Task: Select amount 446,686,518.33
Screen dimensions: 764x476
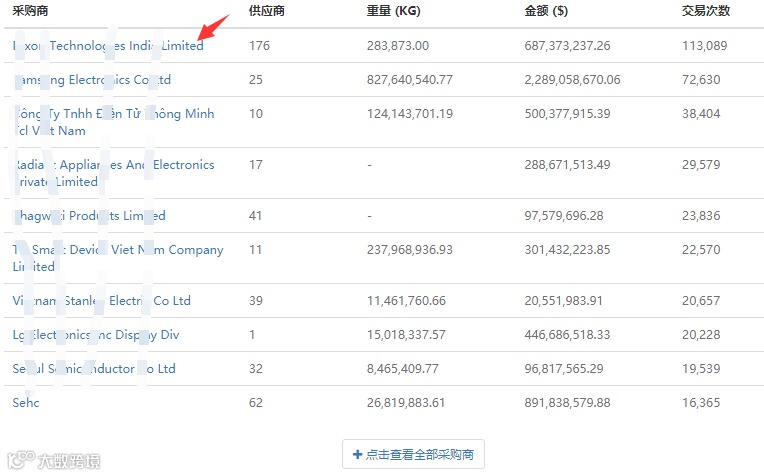Action: point(567,335)
